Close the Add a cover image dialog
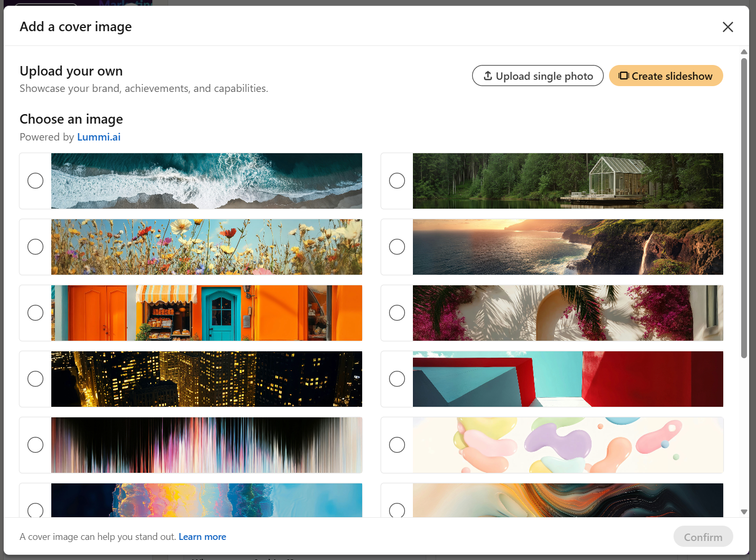This screenshot has height=560, width=756. tap(728, 27)
